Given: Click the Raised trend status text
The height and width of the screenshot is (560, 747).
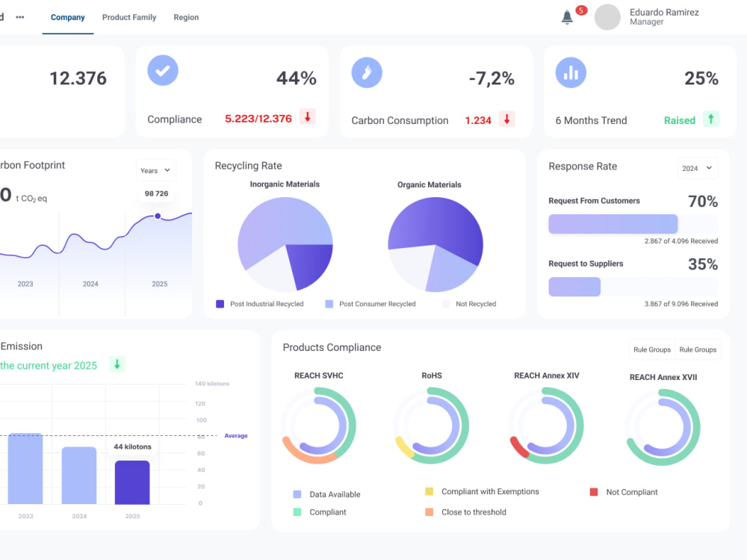Looking at the screenshot, I should click(679, 120).
